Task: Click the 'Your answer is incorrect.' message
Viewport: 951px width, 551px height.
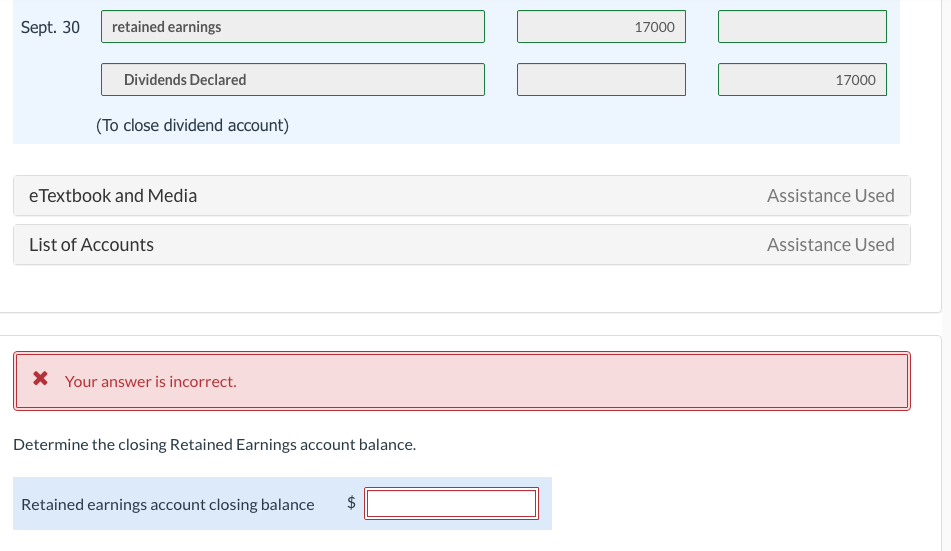Action: (150, 382)
